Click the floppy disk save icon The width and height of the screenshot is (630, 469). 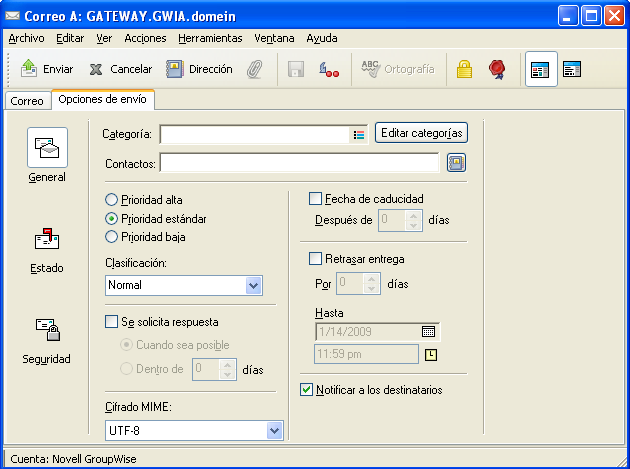pyautogui.click(x=296, y=69)
